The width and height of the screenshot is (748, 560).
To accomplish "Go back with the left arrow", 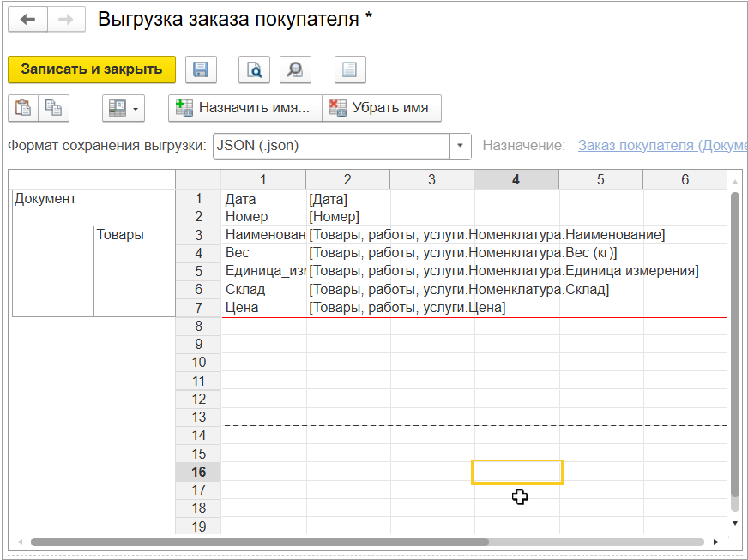I will click(x=28, y=20).
